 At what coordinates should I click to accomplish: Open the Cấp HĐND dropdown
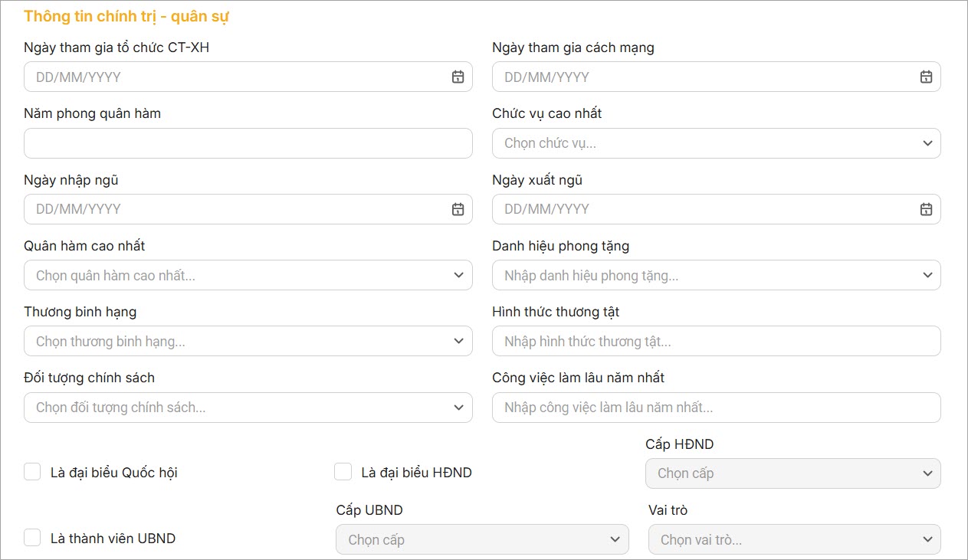click(x=792, y=473)
